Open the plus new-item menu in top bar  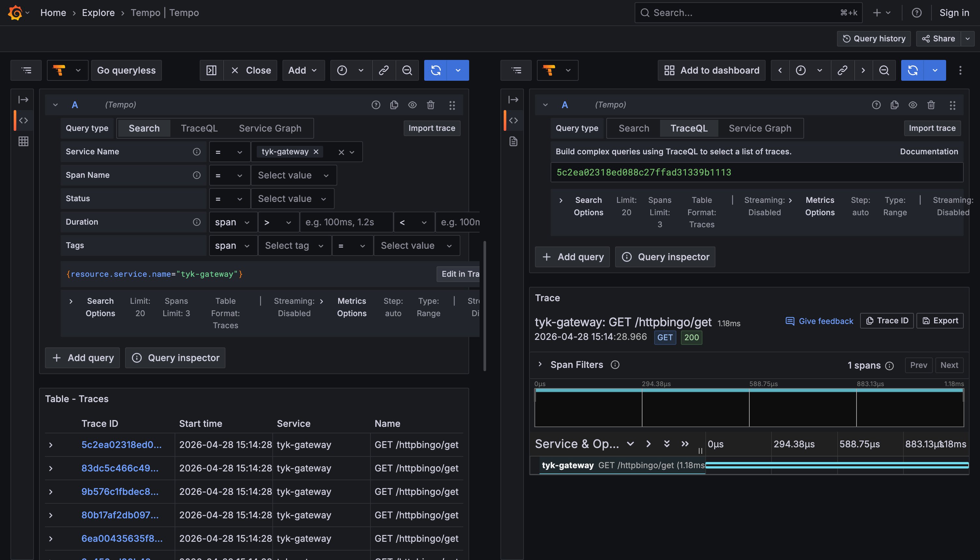tap(882, 13)
